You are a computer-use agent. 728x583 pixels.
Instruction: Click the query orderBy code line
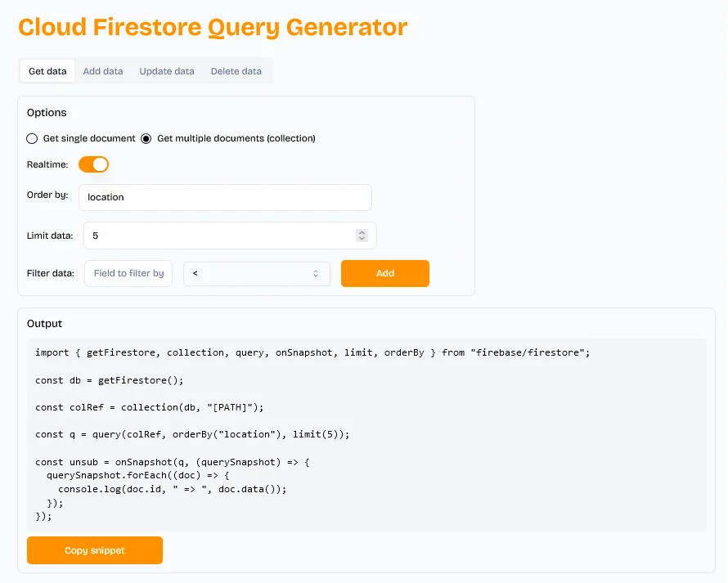click(192, 434)
